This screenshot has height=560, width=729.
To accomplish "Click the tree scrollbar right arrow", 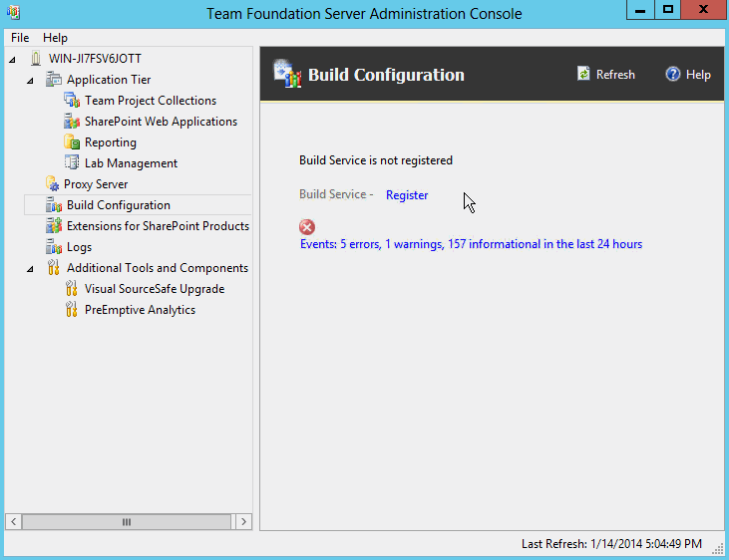I will (243, 522).
